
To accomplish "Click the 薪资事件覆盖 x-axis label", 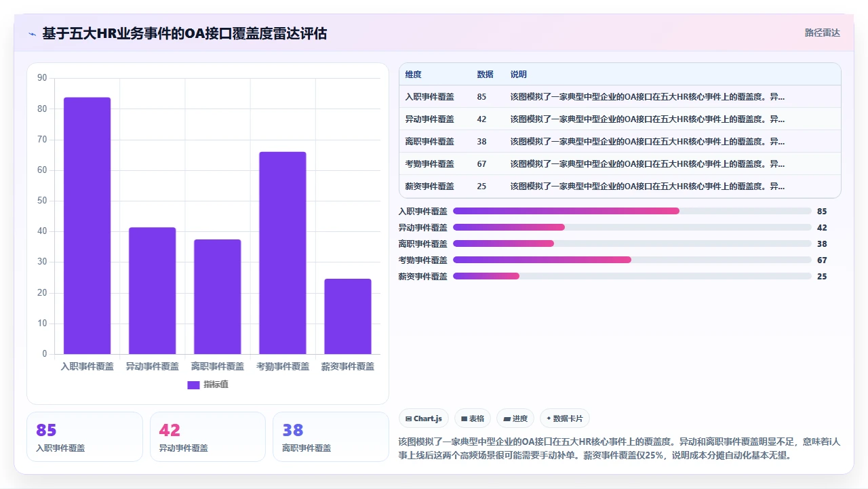I will (348, 366).
